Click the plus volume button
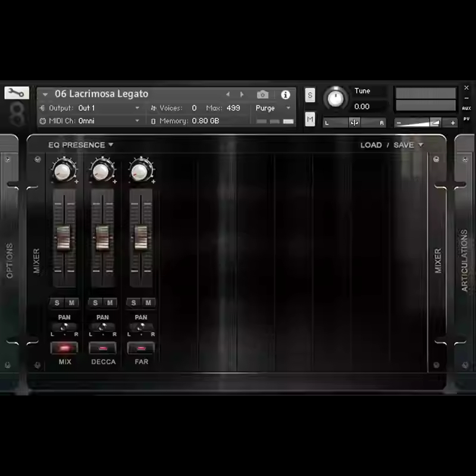 pos(453,123)
